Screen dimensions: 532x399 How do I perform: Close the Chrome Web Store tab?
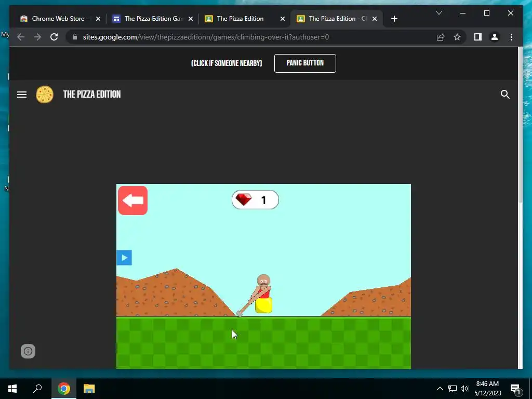pyautogui.click(x=98, y=19)
